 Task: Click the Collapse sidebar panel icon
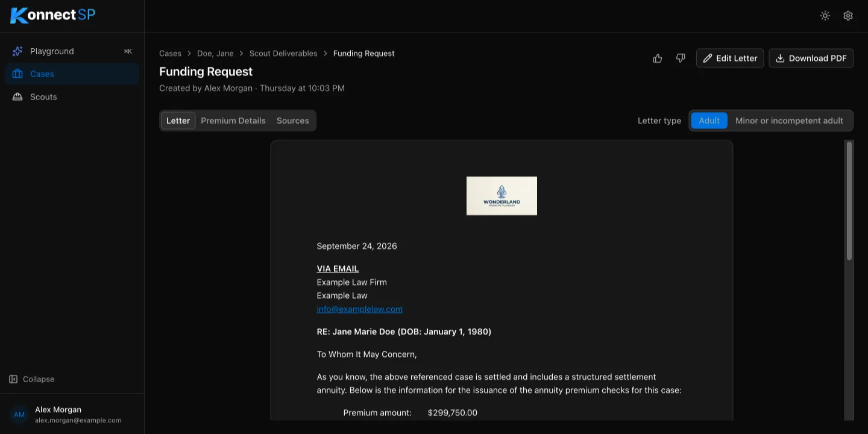(13, 379)
